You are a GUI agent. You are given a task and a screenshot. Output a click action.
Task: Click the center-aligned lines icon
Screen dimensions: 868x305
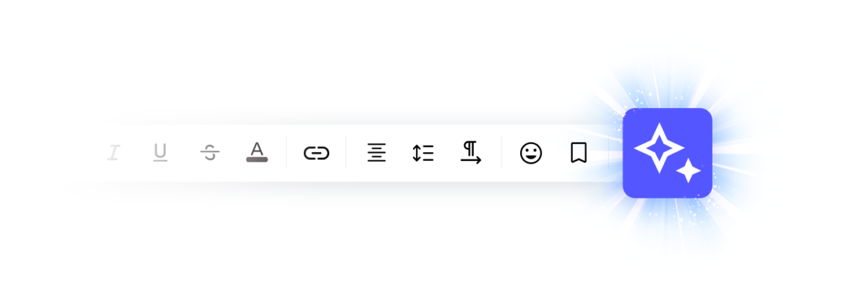(376, 153)
